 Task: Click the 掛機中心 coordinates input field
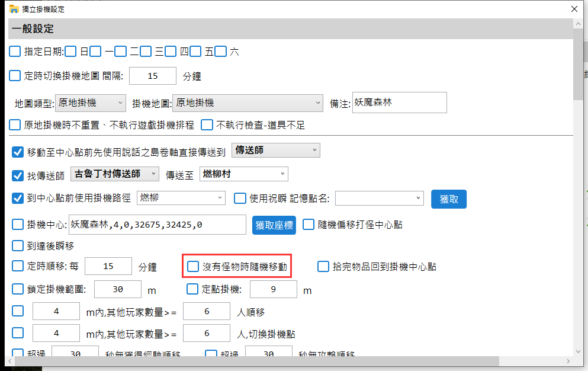pos(157,225)
